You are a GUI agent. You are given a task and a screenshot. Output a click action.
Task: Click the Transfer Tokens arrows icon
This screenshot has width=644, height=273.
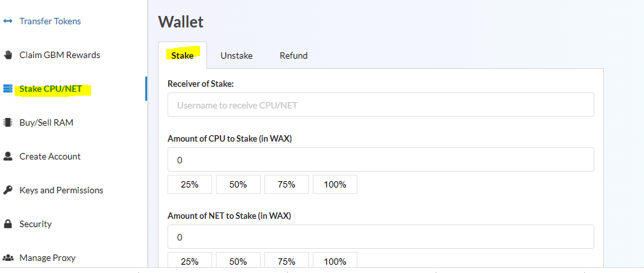[x=8, y=21]
